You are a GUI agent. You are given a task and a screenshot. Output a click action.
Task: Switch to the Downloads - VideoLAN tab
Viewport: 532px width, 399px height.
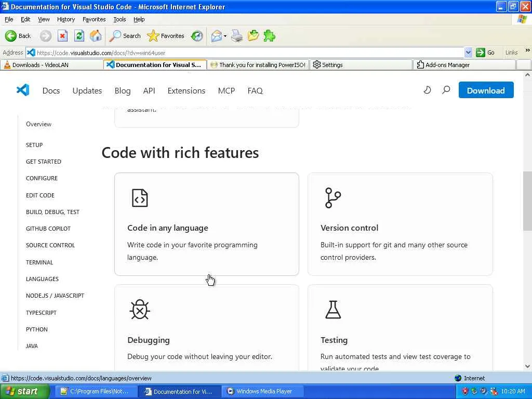[51, 65]
